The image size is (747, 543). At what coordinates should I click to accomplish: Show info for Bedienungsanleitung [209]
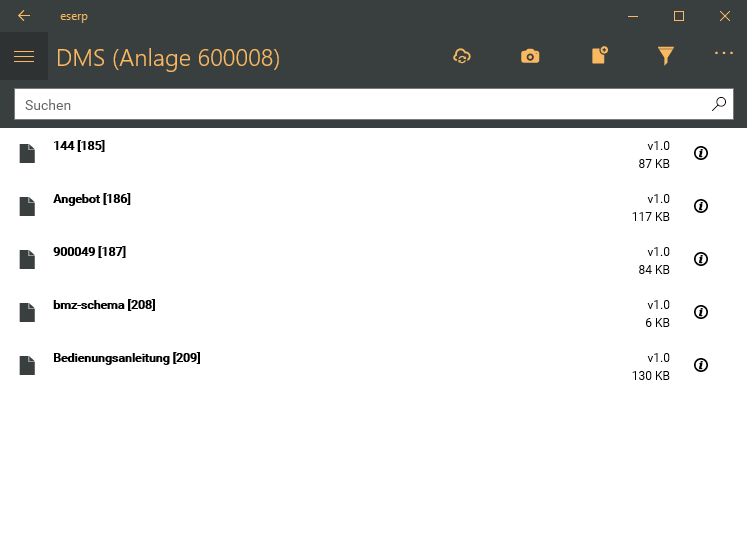701,365
